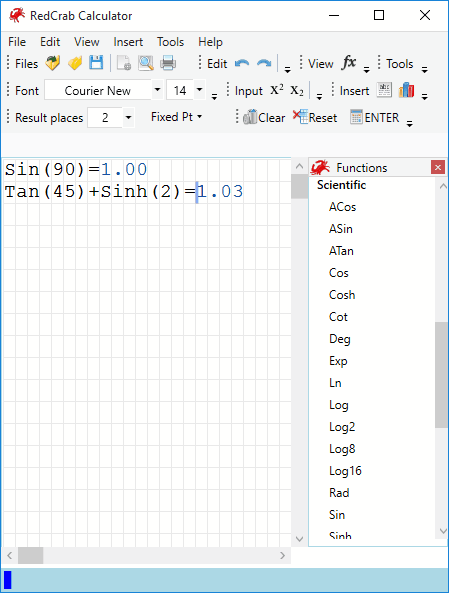Apply subscript X₂ input mode
449x593 pixels.
pyautogui.click(x=297, y=91)
